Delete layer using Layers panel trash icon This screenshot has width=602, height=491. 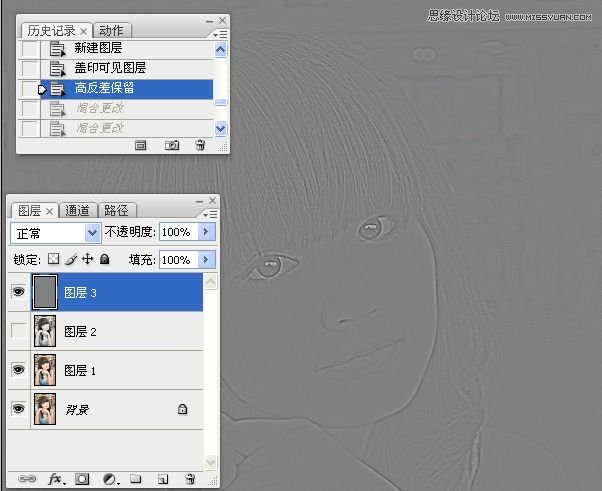tap(189, 479)
